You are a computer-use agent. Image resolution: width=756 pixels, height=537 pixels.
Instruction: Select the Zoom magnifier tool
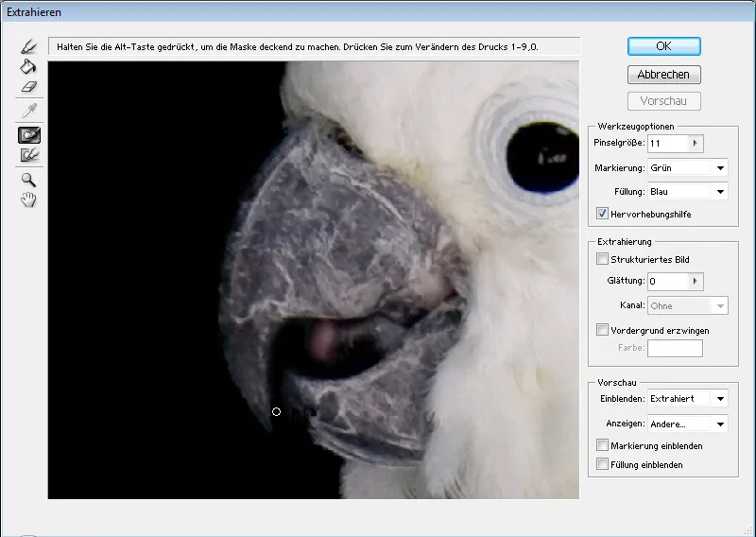29,180
